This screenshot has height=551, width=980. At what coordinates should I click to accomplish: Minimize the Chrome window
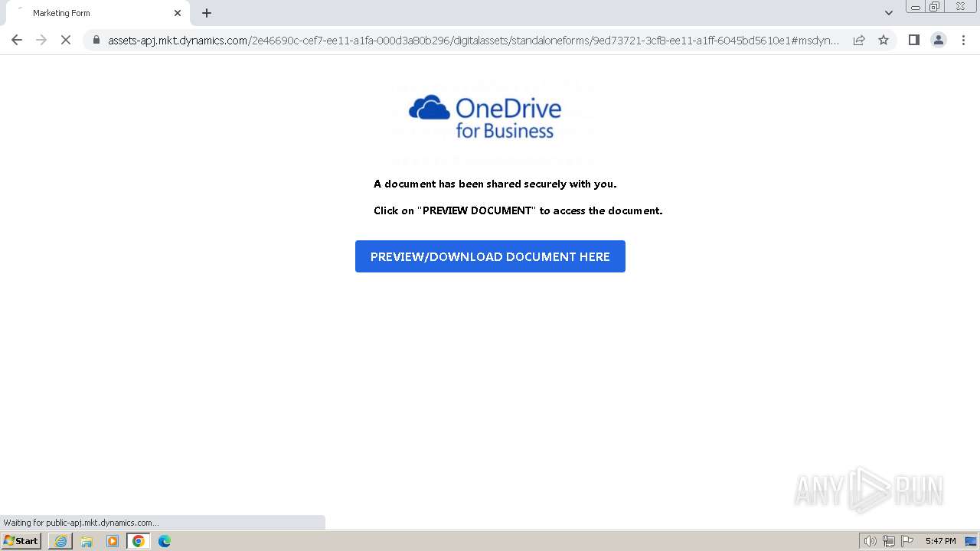point(916,7)
